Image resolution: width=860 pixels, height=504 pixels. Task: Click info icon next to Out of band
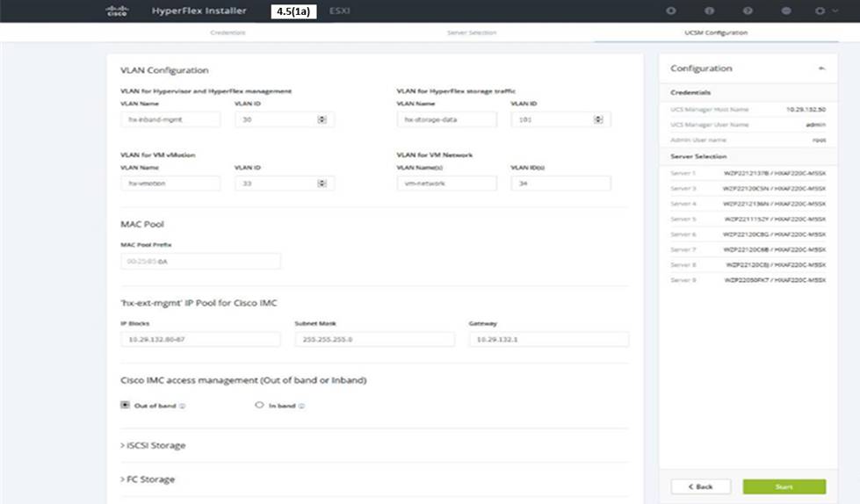tap(182, 406)
